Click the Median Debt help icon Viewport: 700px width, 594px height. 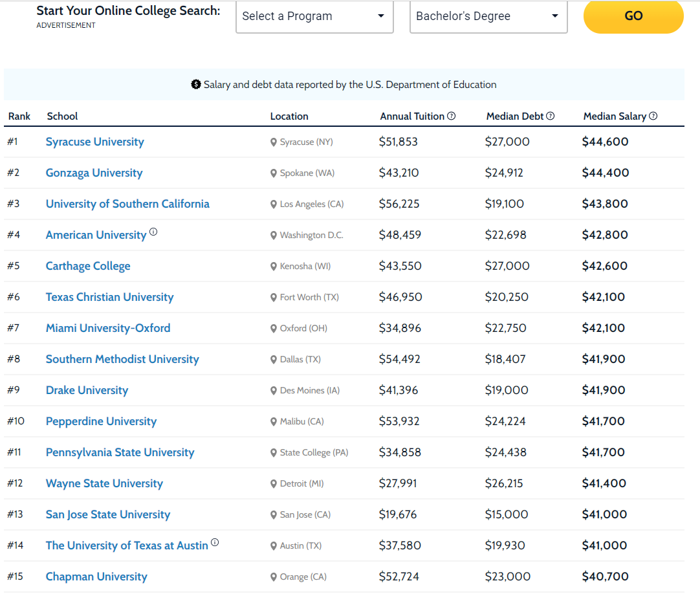click(551, 116)
